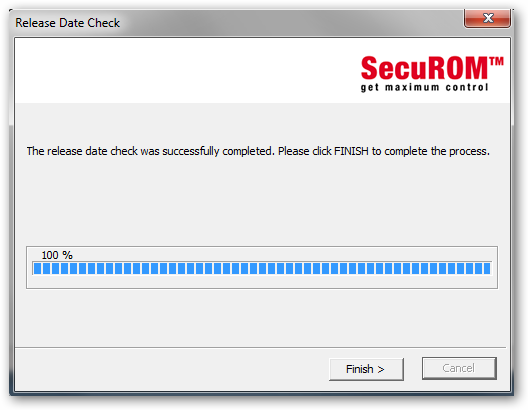528x410 pixels.
Task: Click the "get maximum control" tagline
Action: [424, 87]
